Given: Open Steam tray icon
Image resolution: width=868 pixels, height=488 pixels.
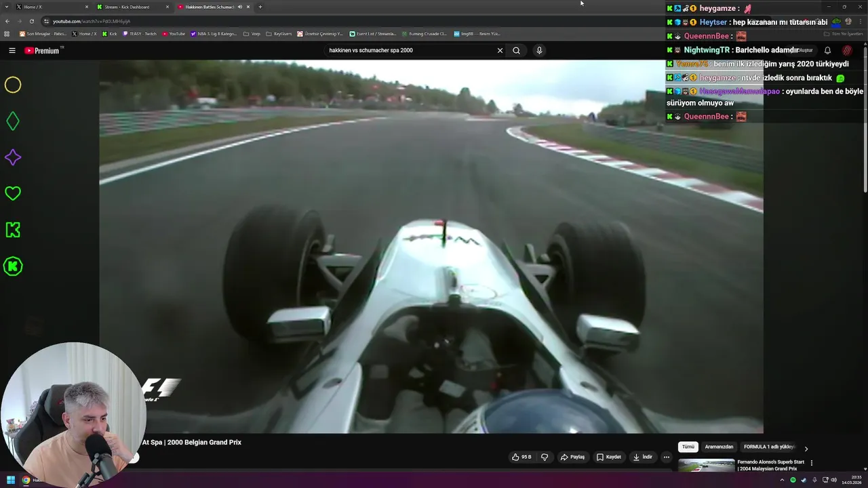Looking at the screenshot, I should coord(804,480).
